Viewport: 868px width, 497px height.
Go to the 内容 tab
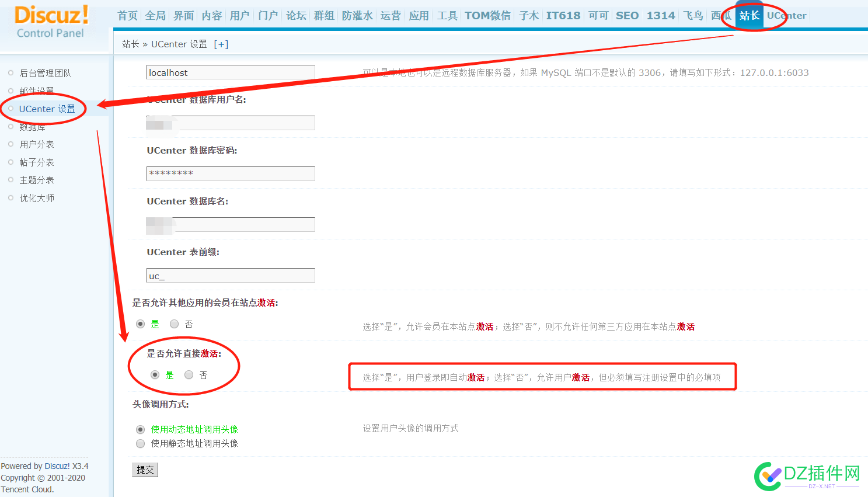212,16
